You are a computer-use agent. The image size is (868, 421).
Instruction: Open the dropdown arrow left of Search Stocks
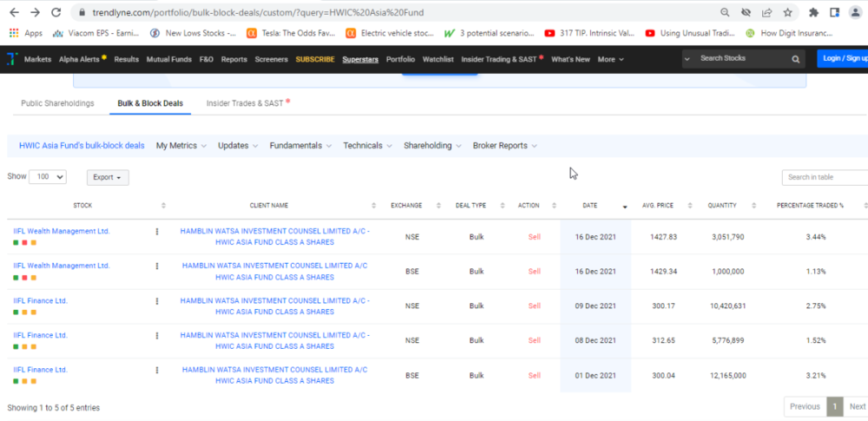pyautogui.click(x=687, y=59)
